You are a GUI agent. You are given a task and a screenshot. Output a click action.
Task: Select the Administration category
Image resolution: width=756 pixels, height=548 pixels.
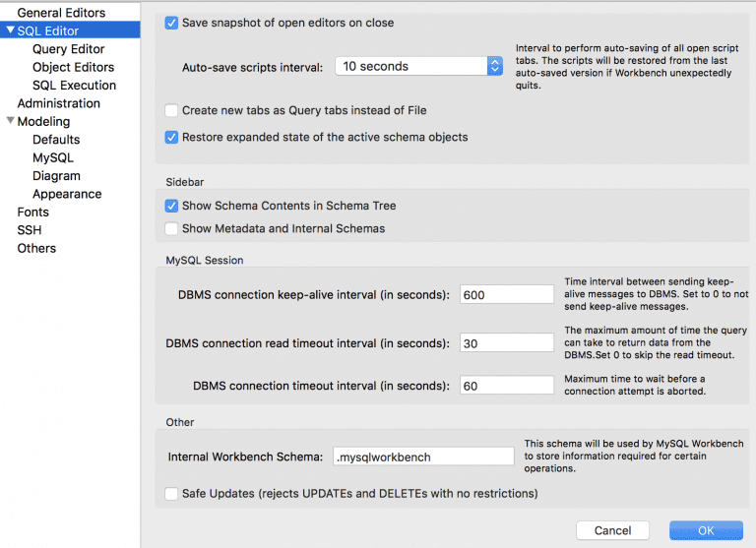click(x=59, y=103)
